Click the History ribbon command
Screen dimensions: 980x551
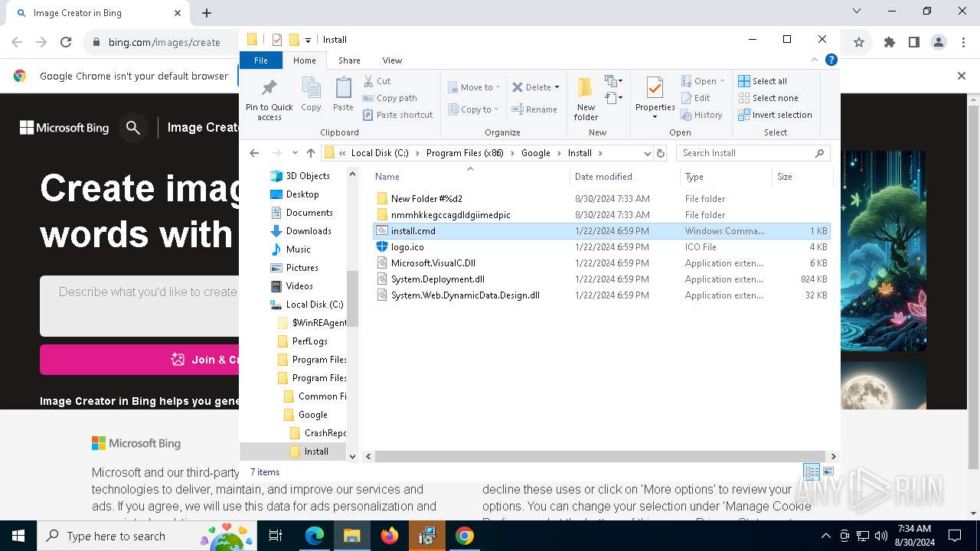coord(701,115)
